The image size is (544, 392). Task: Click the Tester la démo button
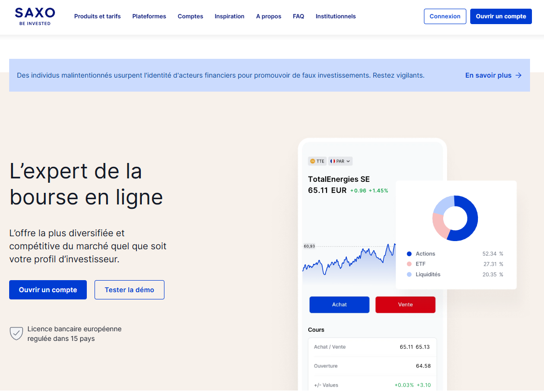(129, 290)
